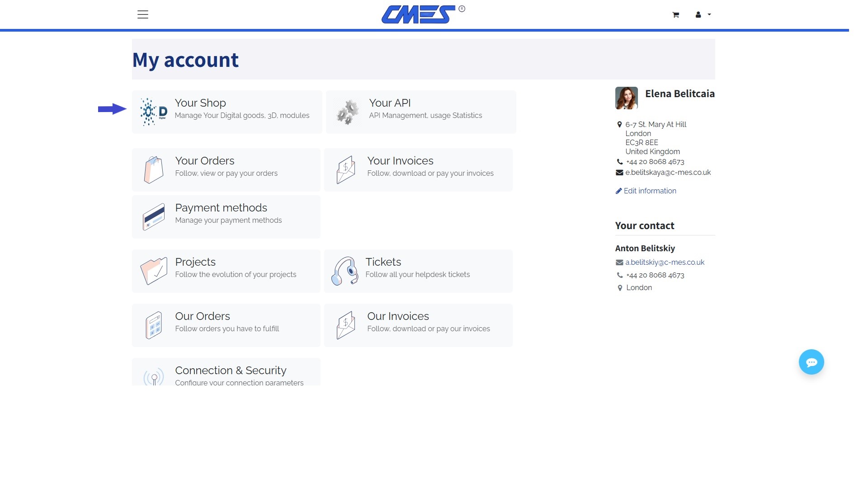The image size is (868, 488).
Task: Click the shopping cart icon in the header
Action: [x=675, y=14]
